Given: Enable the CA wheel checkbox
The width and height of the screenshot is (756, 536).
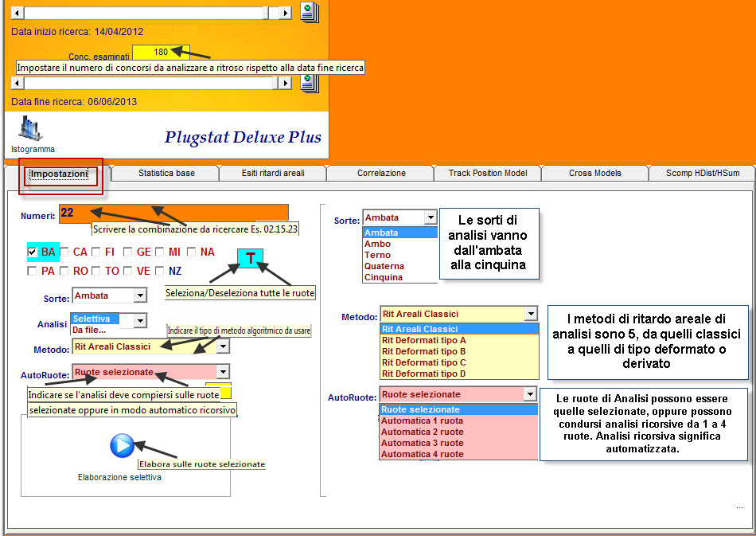Looking at the screenshot, I should click(64, 252).
